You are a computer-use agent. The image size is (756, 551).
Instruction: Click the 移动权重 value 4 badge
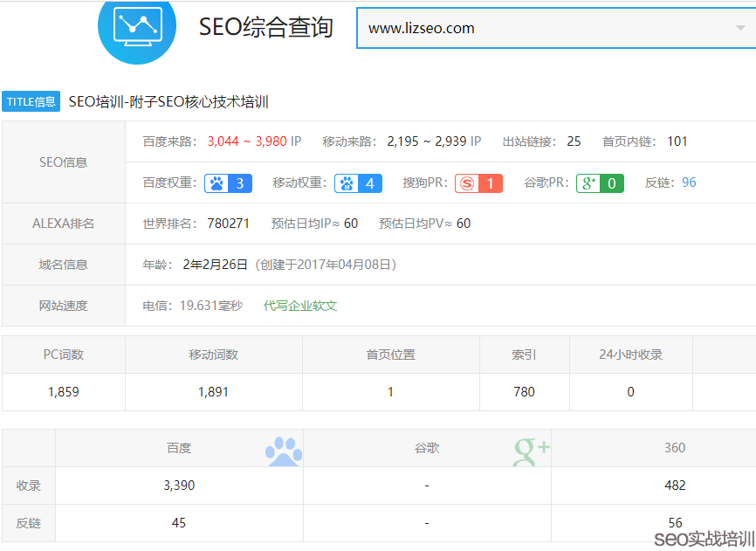[x=370, y=183]
